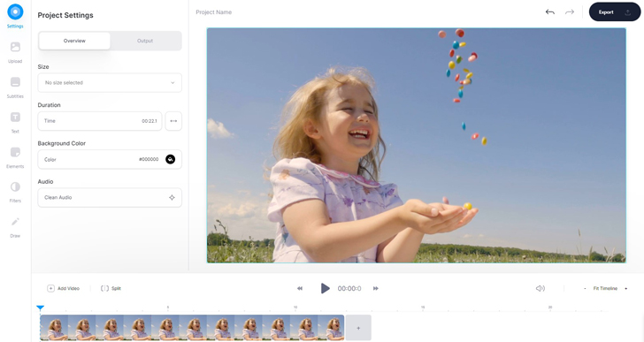
Task: Open the black background color swatch
Action: coord(170,159)
